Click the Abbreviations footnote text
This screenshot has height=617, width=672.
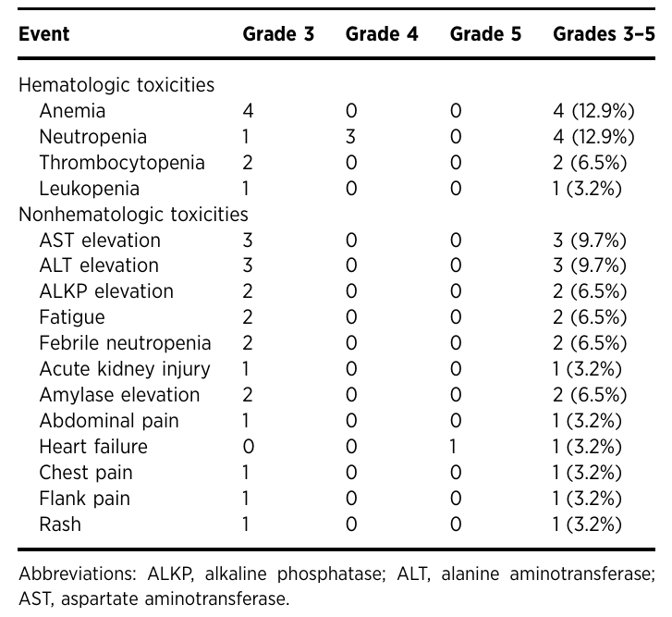[336, 586]
